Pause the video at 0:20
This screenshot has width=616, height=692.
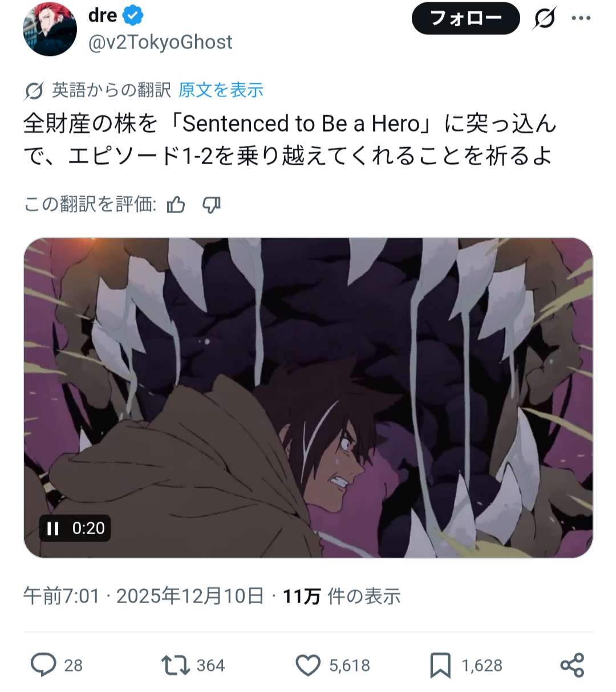53,528
